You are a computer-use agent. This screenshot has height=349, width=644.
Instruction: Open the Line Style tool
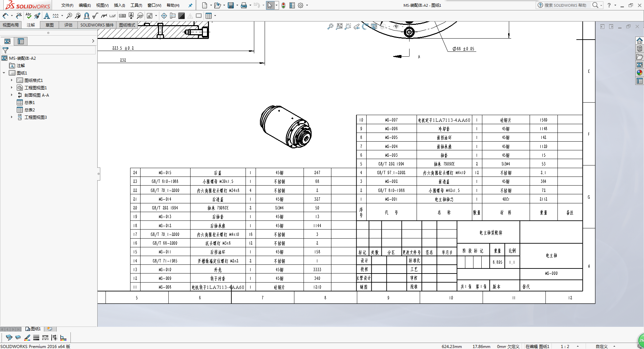(x=45, y=338)
